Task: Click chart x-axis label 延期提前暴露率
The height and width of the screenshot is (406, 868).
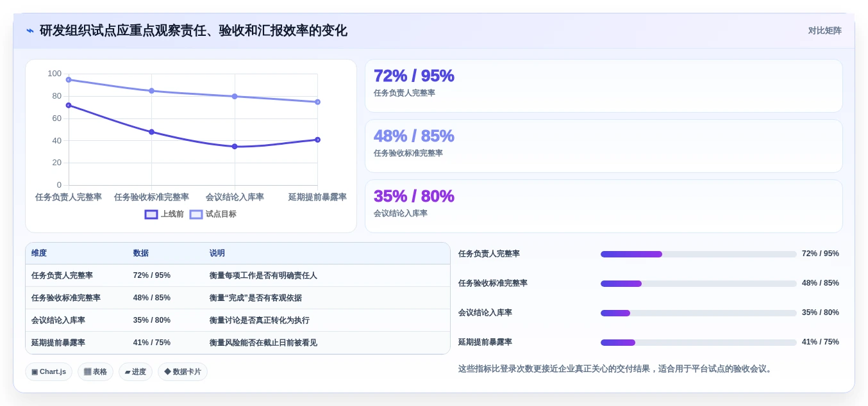Action: click(x=317, y=197)
